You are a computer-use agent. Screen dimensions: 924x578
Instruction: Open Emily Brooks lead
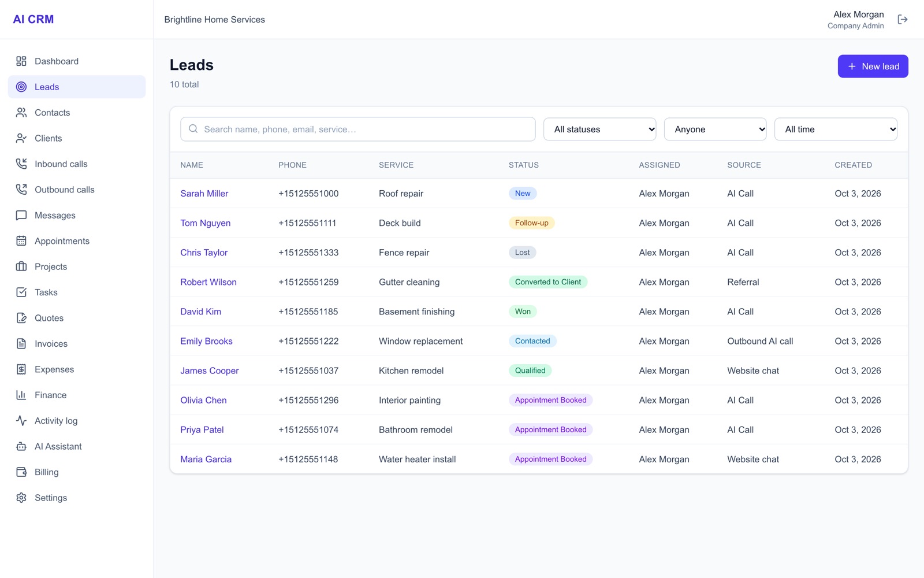(x=206, y=341)
